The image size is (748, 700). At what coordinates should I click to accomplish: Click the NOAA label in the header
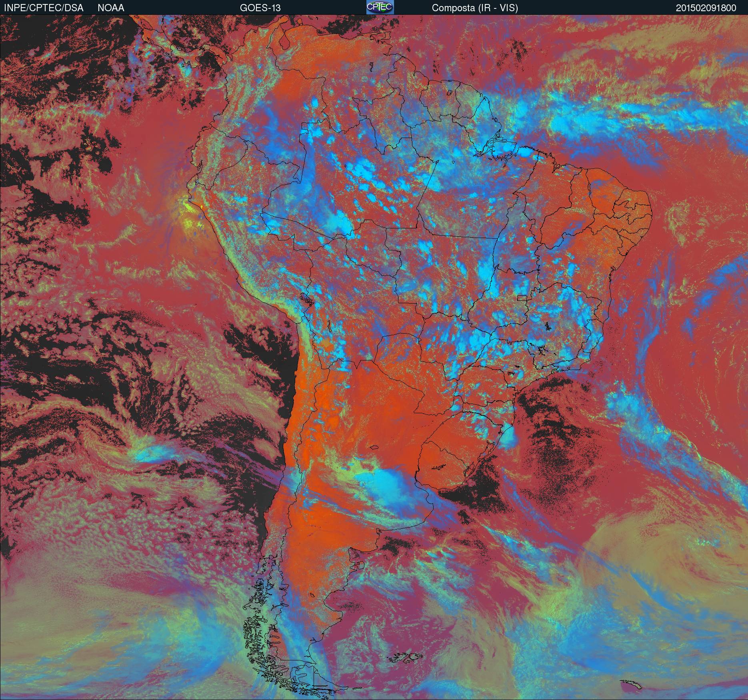111,8
